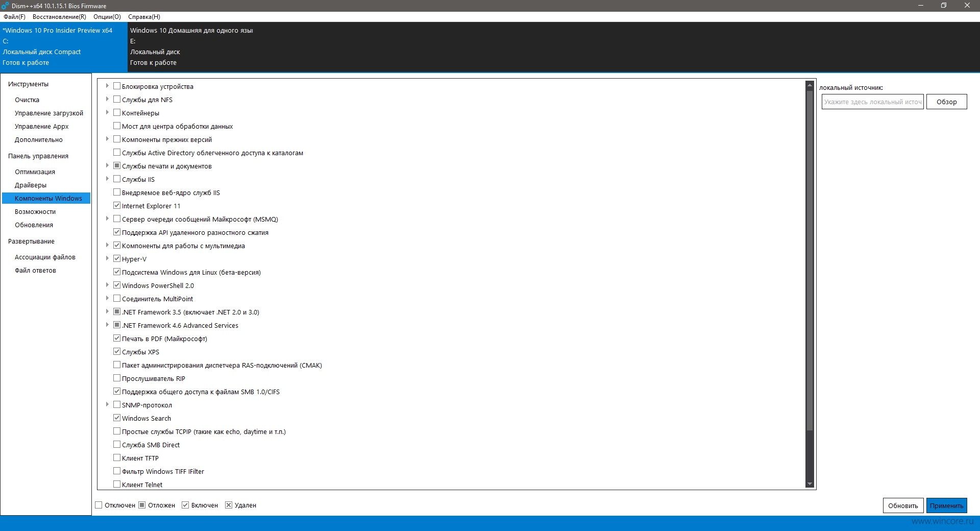Click the Удален legend checkbox
The height and width of the screenshot is (531, 980).
(x=229, y=505)
